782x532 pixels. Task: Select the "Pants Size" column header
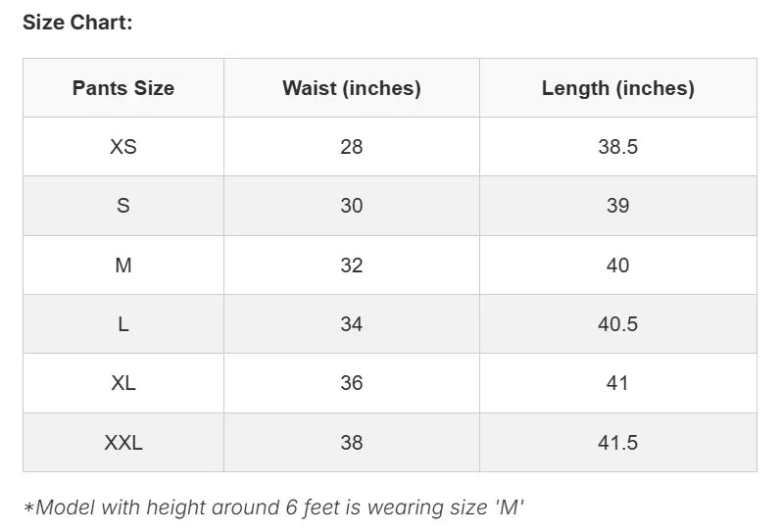pyautogui.click(x=123, y=88)
